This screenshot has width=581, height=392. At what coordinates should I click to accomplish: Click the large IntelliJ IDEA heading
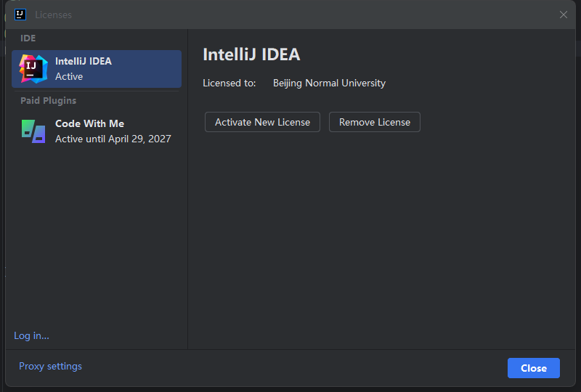251,54
